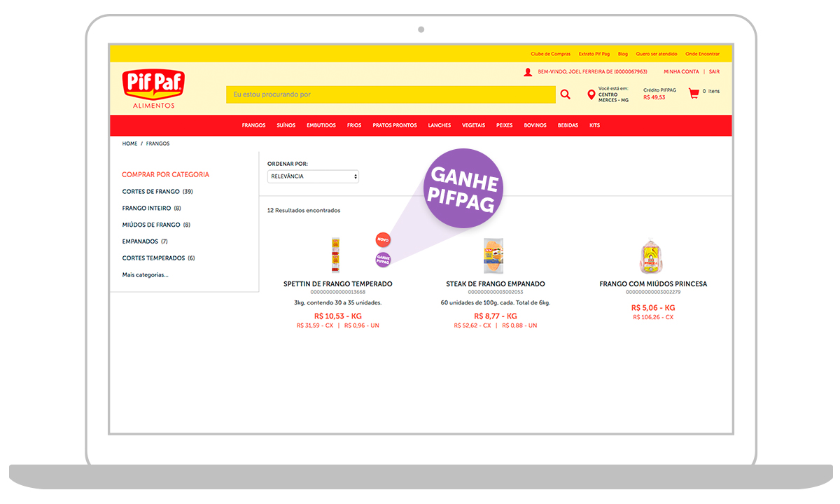Click Crédito PIFPAG balance R$ 49,53
840x504 pixels.
point(659,94)
